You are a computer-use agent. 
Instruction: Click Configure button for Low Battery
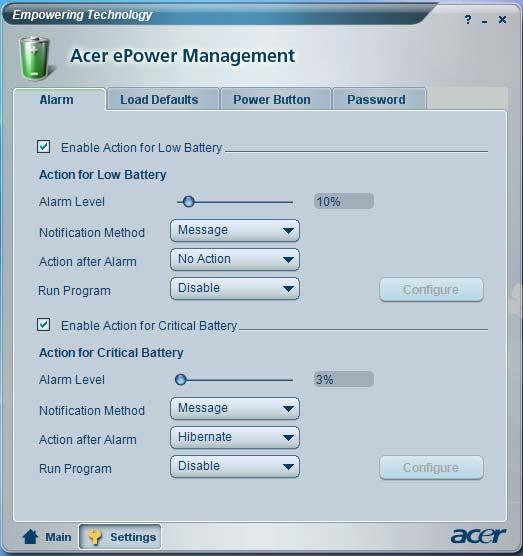click(431, 290)
